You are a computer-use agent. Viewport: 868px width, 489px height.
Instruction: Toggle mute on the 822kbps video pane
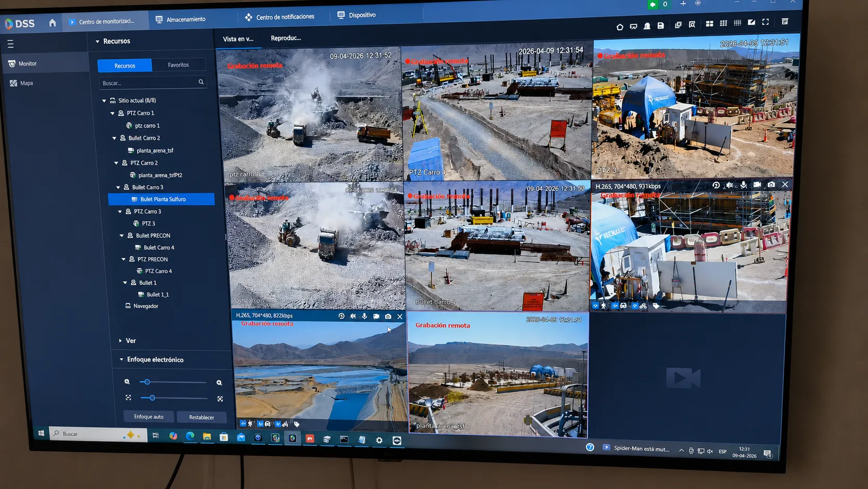[353, 316]
